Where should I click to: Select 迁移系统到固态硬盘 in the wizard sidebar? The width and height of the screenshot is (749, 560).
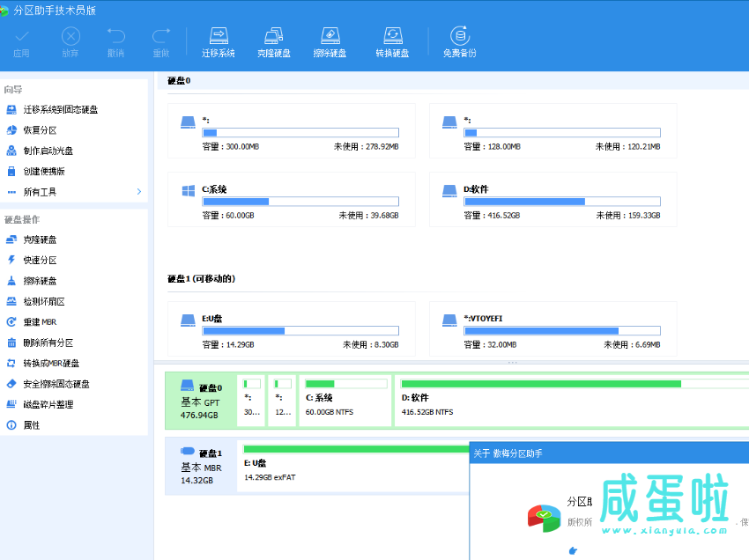pyautogui.click(x=61, y=110)
